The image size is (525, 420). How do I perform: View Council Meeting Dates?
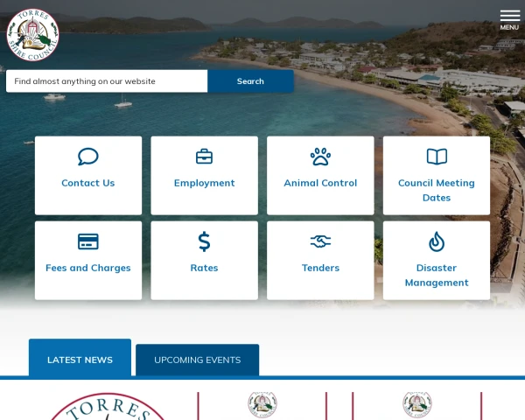[x=437, y=190]
